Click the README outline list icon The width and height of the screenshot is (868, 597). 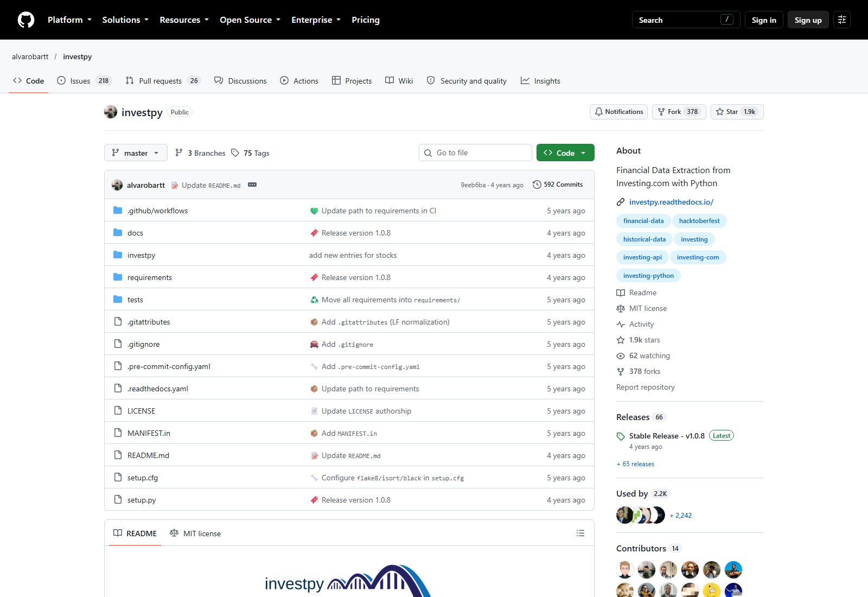coord(580,534)
